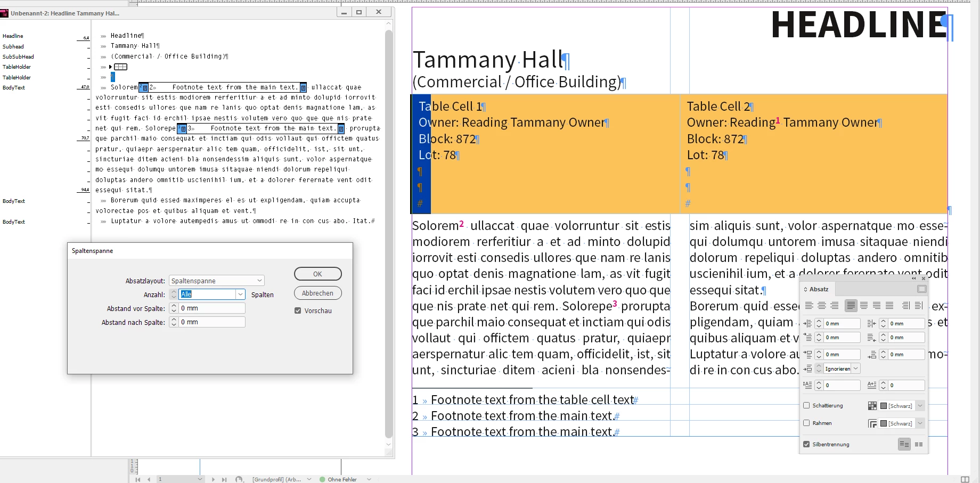Enable the Rahmen checkbox
980x483 pixels.
click(806, 423)
